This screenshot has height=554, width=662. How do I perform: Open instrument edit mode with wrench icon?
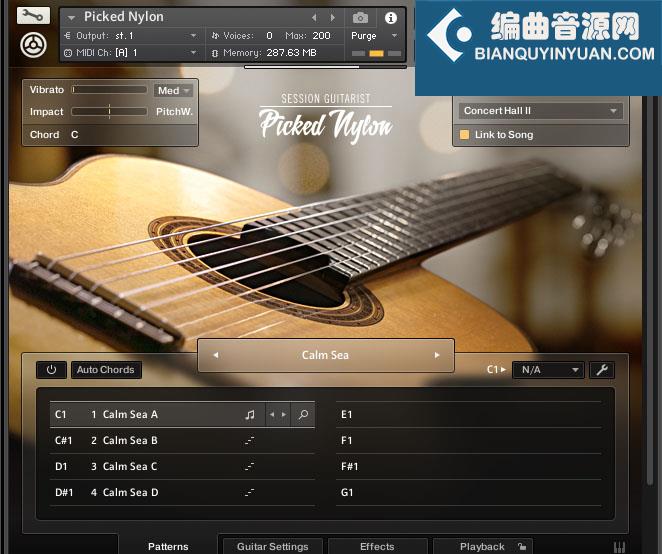click(33, 16)
